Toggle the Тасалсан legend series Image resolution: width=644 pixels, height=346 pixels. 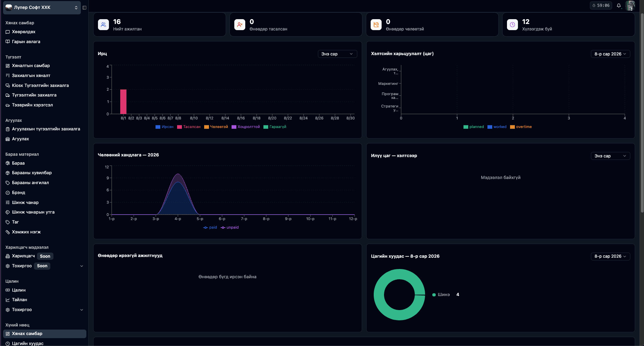189,127
